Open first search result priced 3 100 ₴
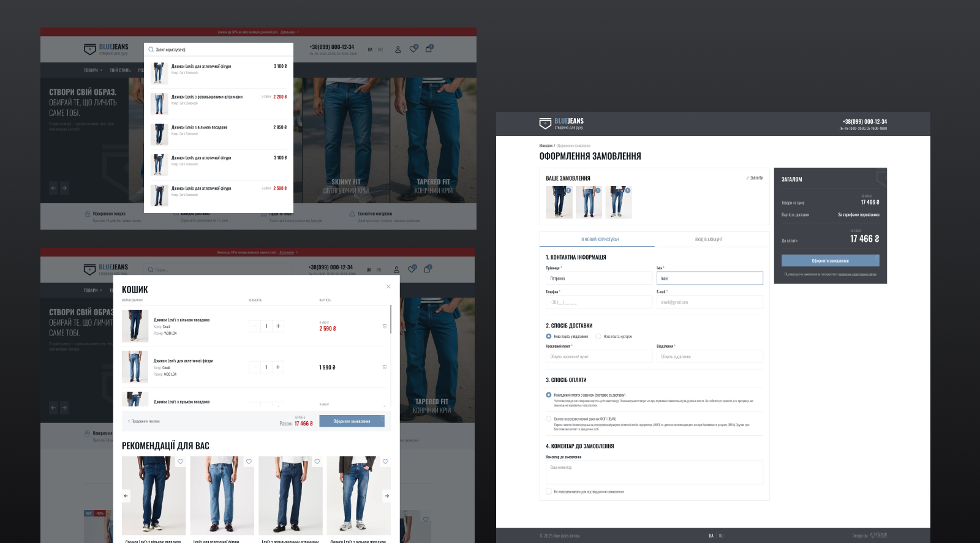This screenshot has width=980, height=543. pos(219,73)
